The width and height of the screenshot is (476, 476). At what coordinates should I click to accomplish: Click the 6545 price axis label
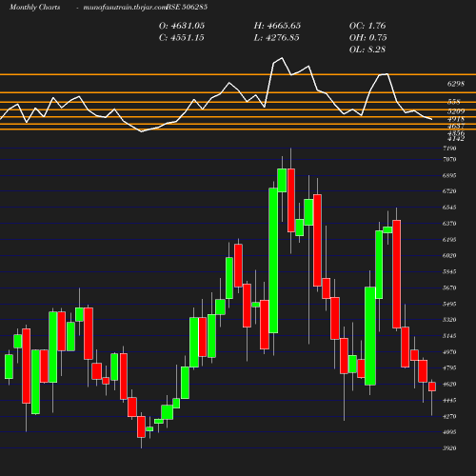pyautogui.click(x=449, y=208)
